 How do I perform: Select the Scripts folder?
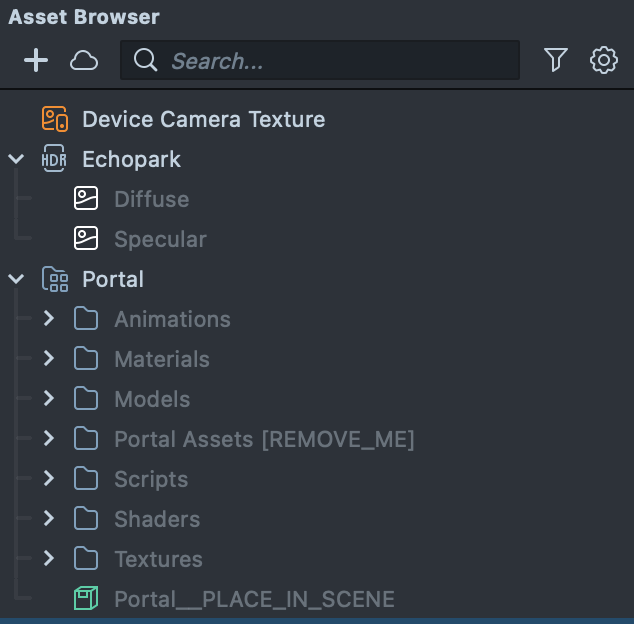pos(151,479)
